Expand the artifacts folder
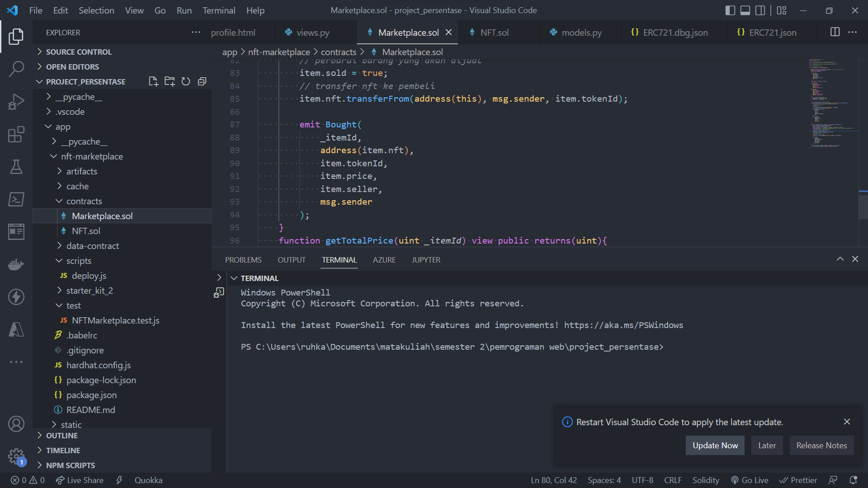 coord(122,171)
